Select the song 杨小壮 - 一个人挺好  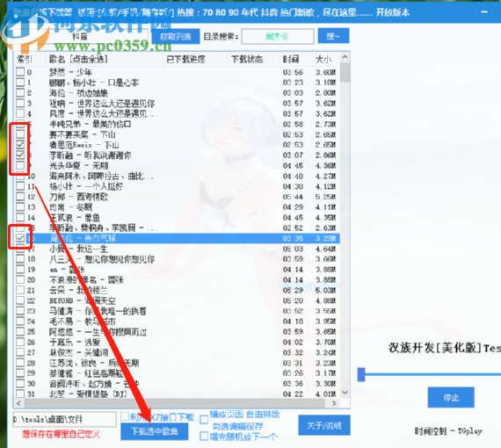pyautogui.click(x=86, y=186)
